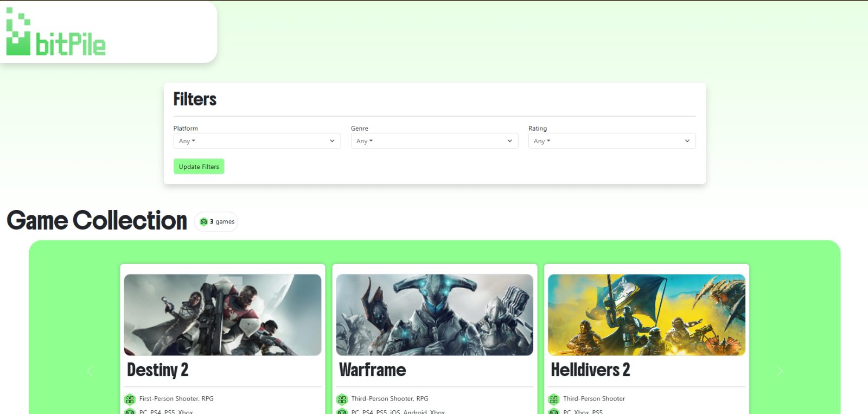This screenshot has width=868, height=414.
Task: Select the Warframe title
Action: coord(373,370)
